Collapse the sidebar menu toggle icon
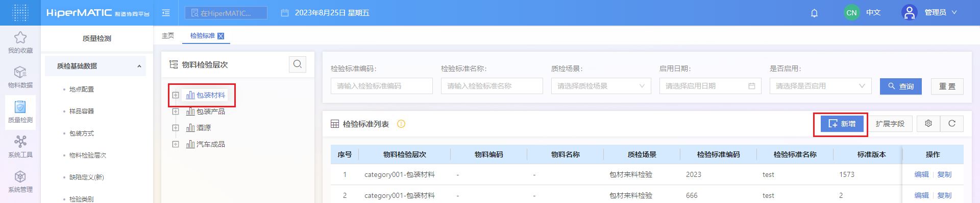 [166, 13]
